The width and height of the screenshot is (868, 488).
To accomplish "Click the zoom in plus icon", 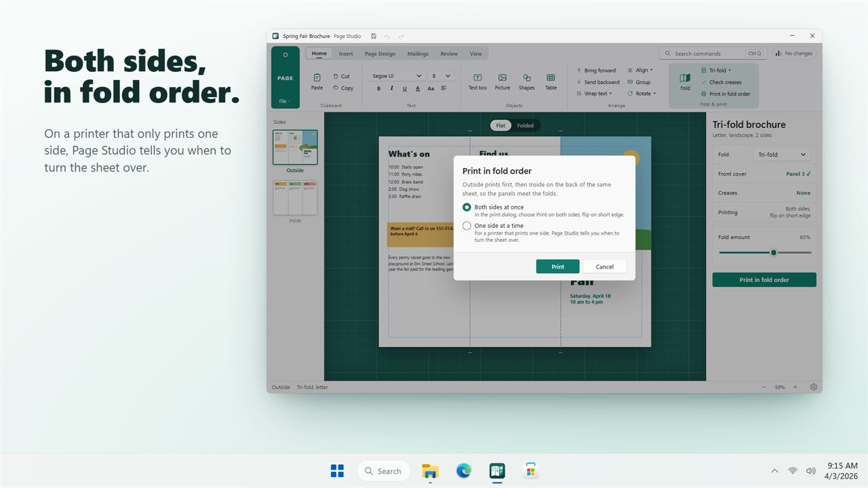I will point(796,387).
